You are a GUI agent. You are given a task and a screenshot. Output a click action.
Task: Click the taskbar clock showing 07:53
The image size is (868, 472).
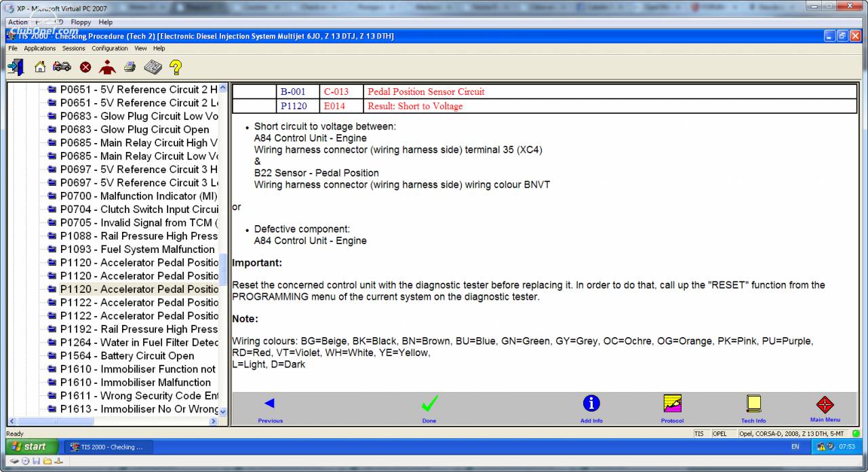pyautogui.click(x=847, y=448)
